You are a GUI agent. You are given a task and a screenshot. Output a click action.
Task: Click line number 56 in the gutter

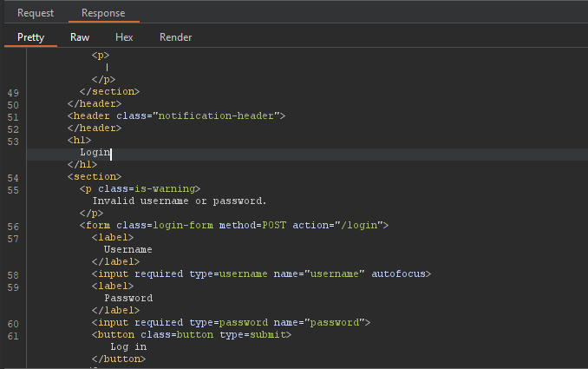12,226
